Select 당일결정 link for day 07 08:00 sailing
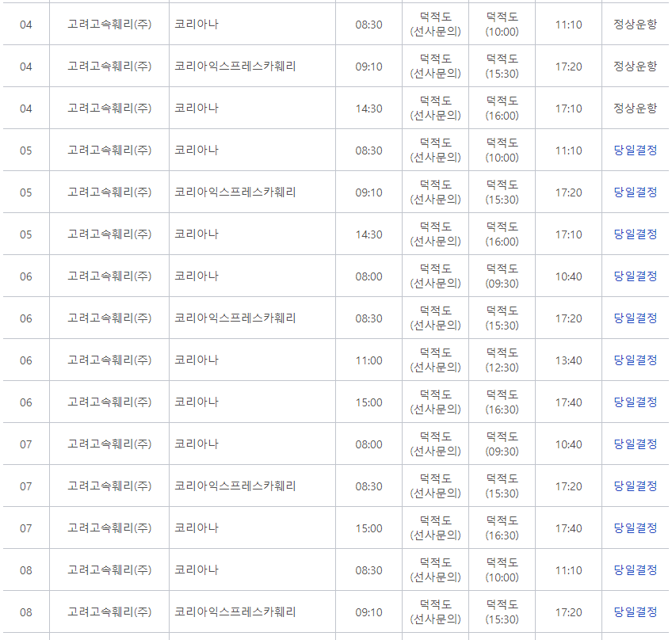 635,444
